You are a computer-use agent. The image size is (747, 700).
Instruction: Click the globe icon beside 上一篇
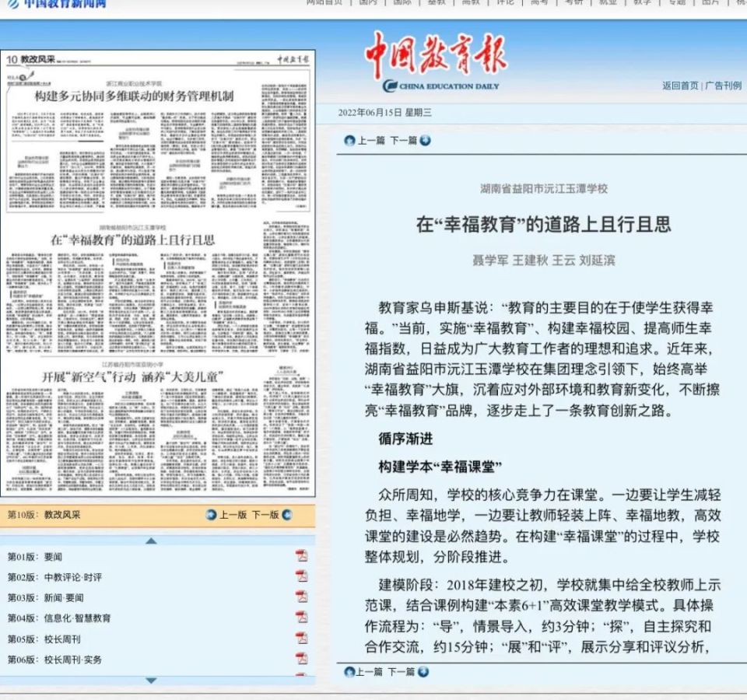click(349, 141)
